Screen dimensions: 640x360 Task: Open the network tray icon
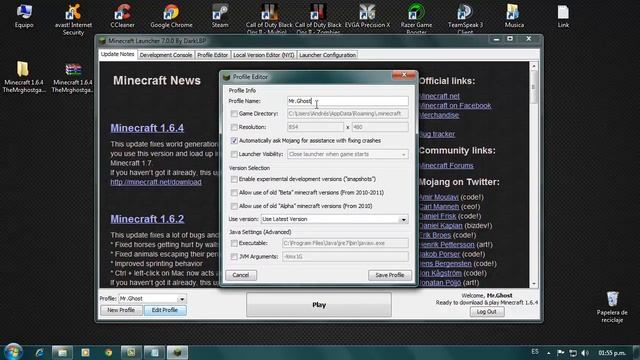coord(573,353)
